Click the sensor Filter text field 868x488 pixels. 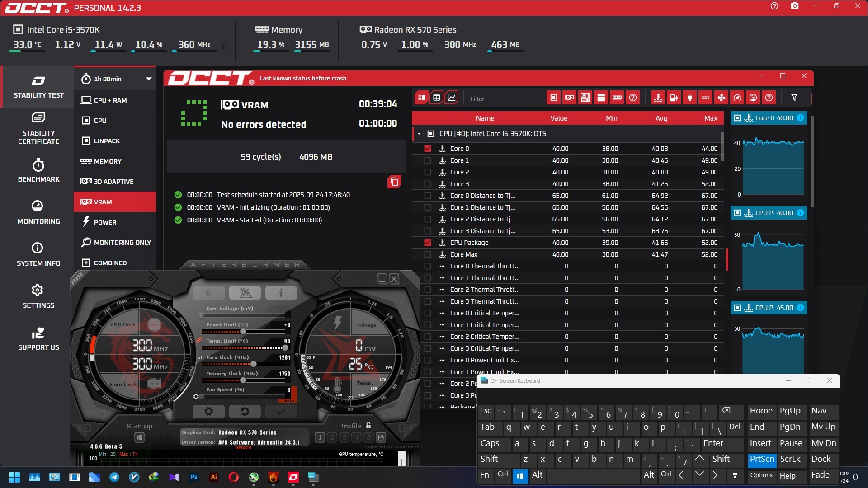[501, 99]
